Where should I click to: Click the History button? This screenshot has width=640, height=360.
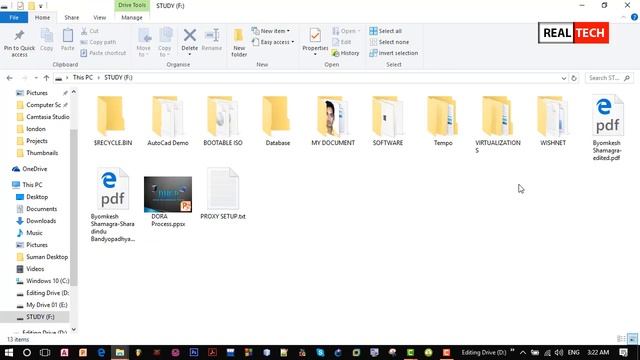[x=345, y=53]
